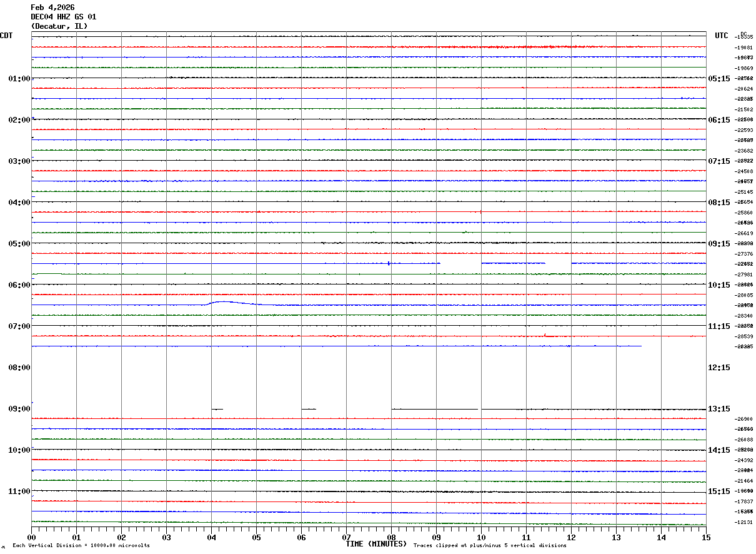Click the 06:00 CDT hour label
The height and width of the screenshot is (554, 756).
[x=19, y=285]
